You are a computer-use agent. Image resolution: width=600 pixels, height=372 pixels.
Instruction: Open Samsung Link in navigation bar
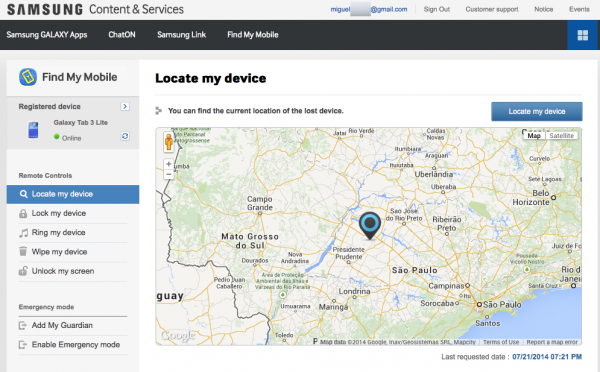181,35
